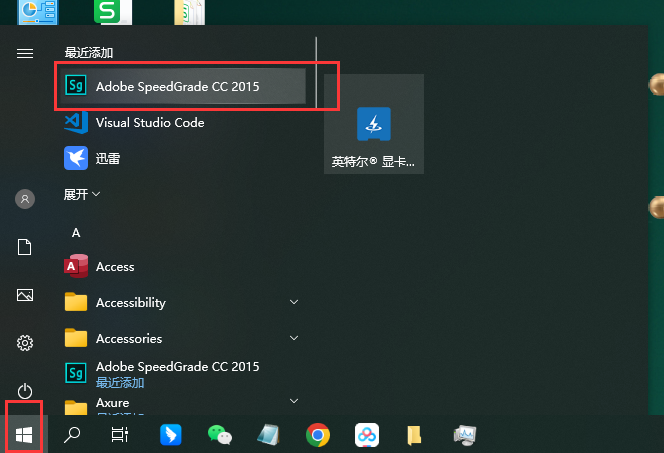Expand the Accessories folder chevron

[x=294, y=338]
